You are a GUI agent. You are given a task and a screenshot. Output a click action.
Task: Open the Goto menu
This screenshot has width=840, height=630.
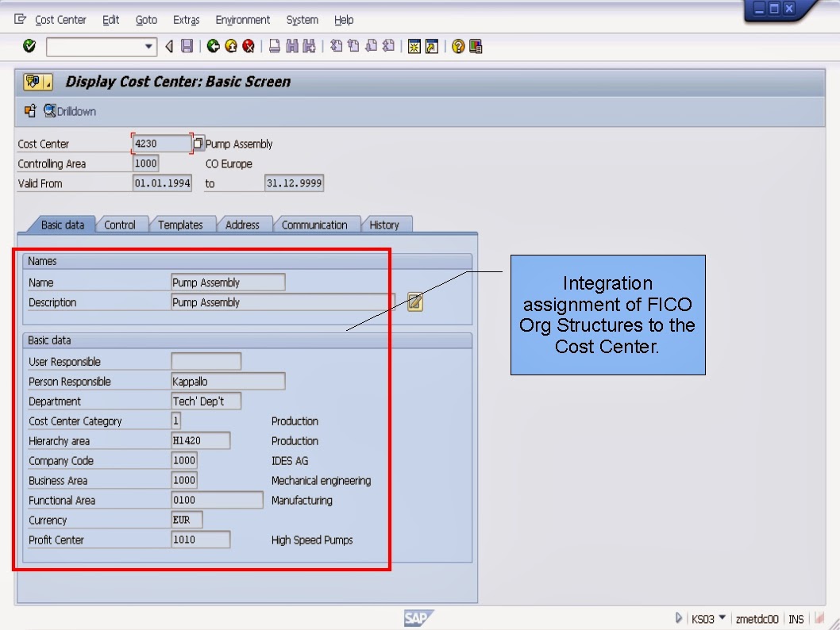pos(146,20)
